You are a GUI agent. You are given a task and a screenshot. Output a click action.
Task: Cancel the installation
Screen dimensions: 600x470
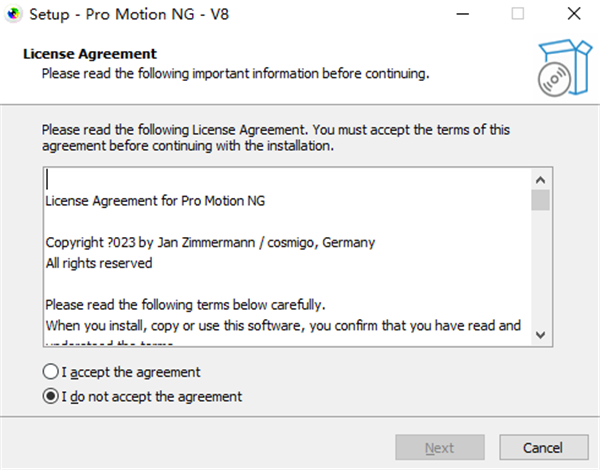click(x=543, y=448)
